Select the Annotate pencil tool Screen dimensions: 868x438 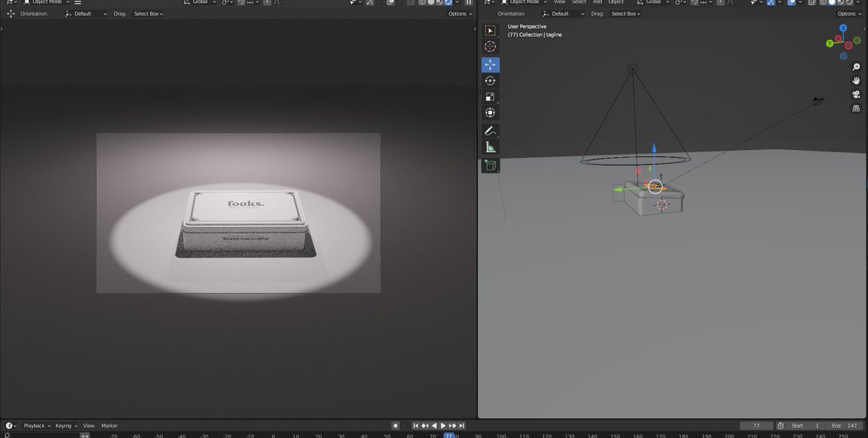click(490, 131)
